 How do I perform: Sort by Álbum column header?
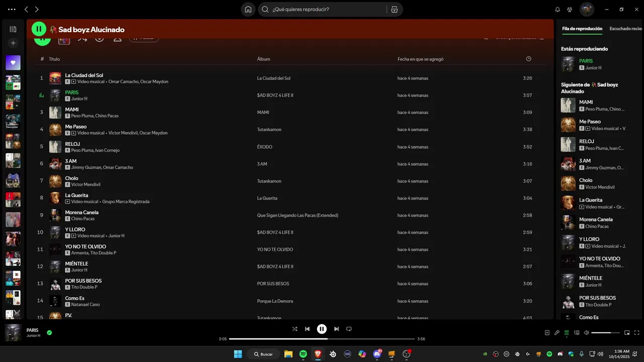(264, 59)
